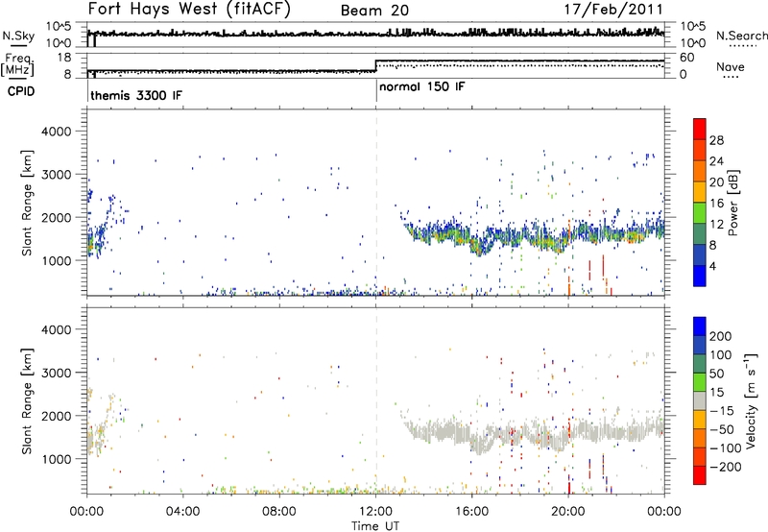Select the gray segment of velocity colorbar
The image size is (768, 532).
click(700, 400)
